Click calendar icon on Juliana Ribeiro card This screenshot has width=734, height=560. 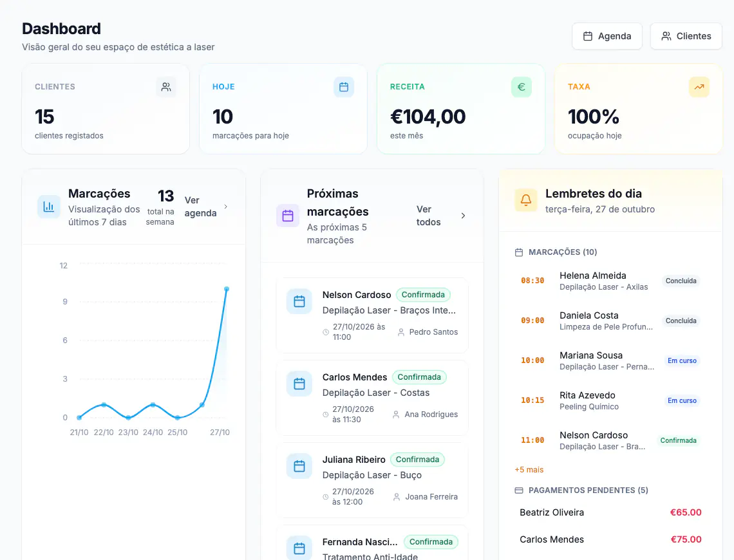tap(299, 466)
